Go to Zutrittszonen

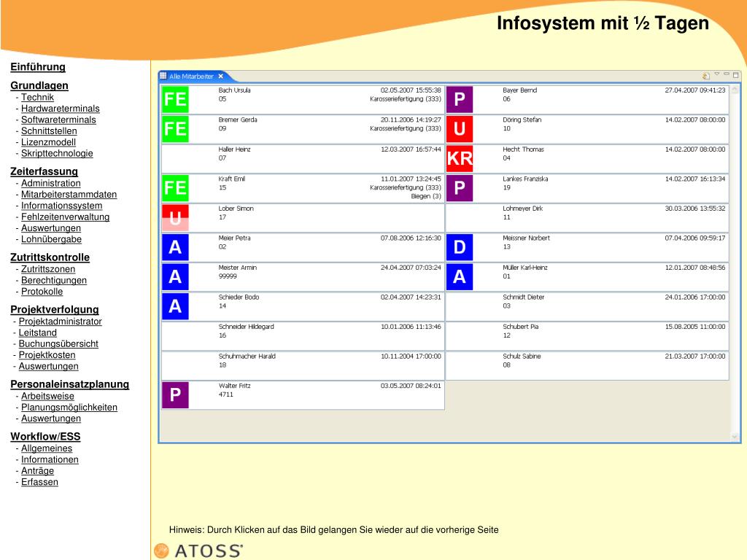tap(48, 269)
